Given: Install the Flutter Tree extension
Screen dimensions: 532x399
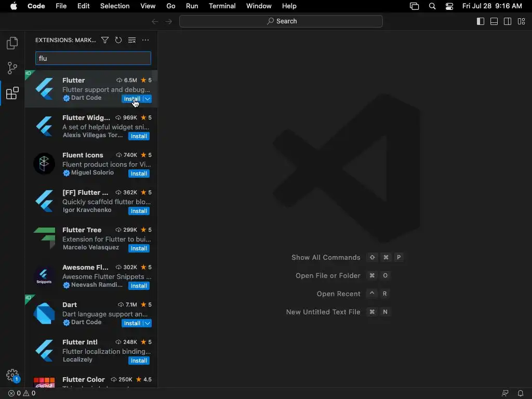Looking at the screenshot, I should (x=139, y=248).
